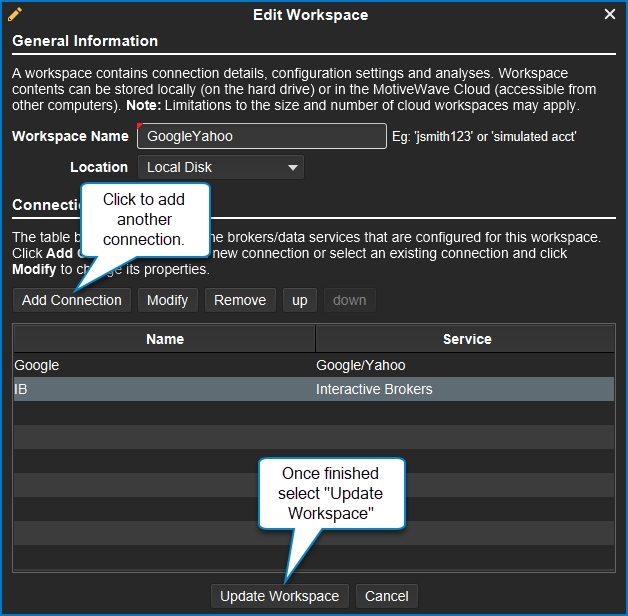Click the Location label

(99, 167)
